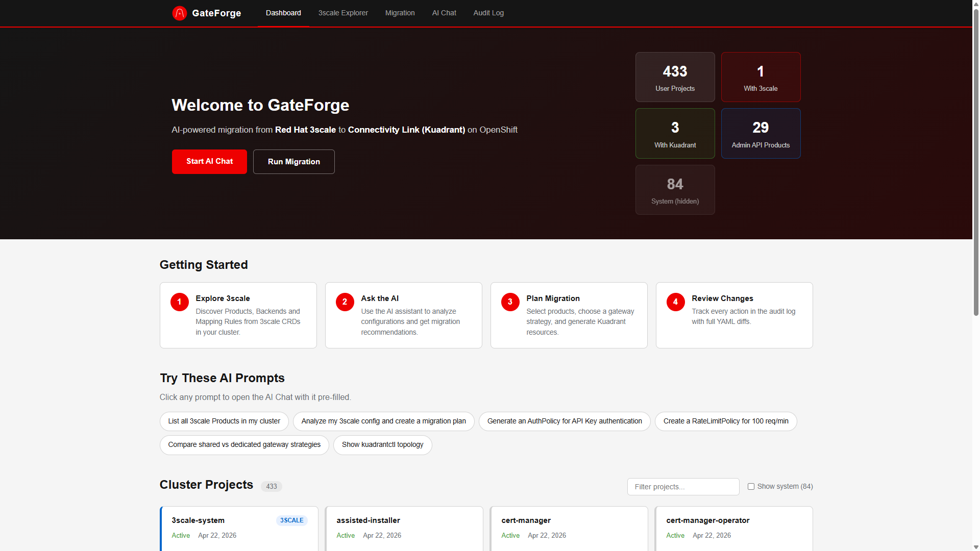980x551 pixels.
Task: Click the Run Migration button
Action: (293, 162)
